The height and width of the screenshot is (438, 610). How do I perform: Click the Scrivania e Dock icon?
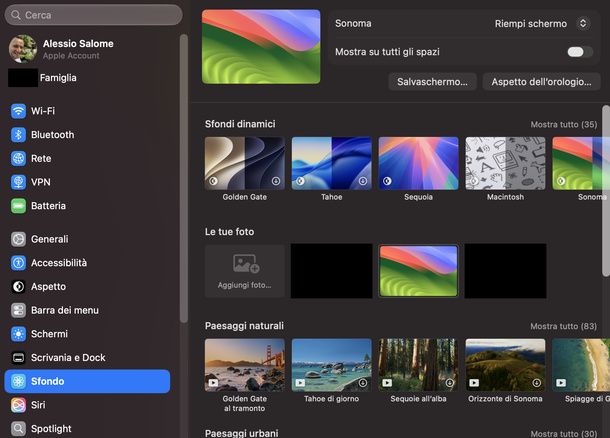click(x=18, y=358)
